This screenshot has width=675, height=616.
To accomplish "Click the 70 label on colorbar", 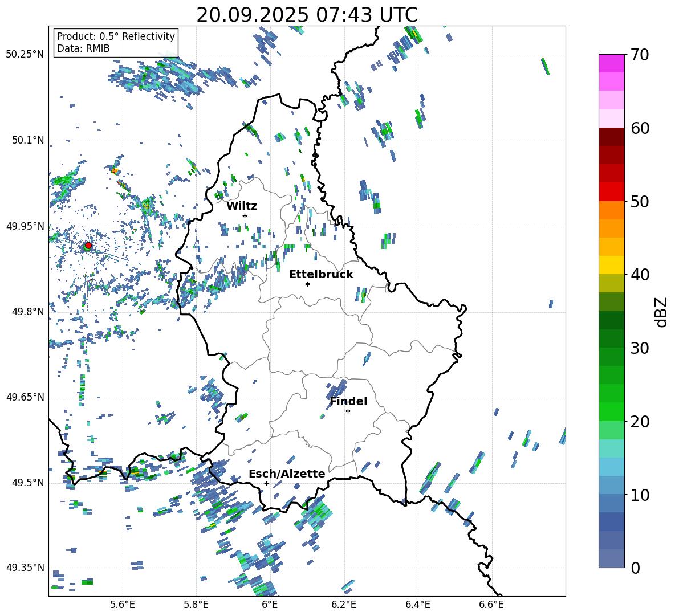I will (640, 55).
